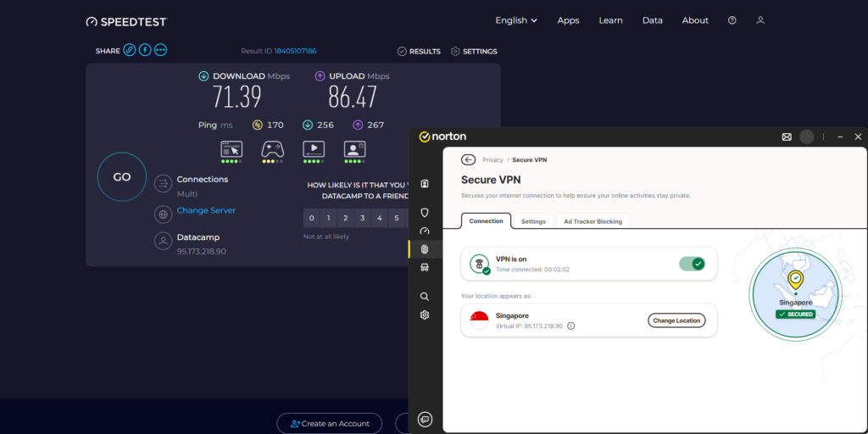Screen dimensions: 868x434
Task: Copy Speedtest result link via share icon
Action: pos(129,50)
